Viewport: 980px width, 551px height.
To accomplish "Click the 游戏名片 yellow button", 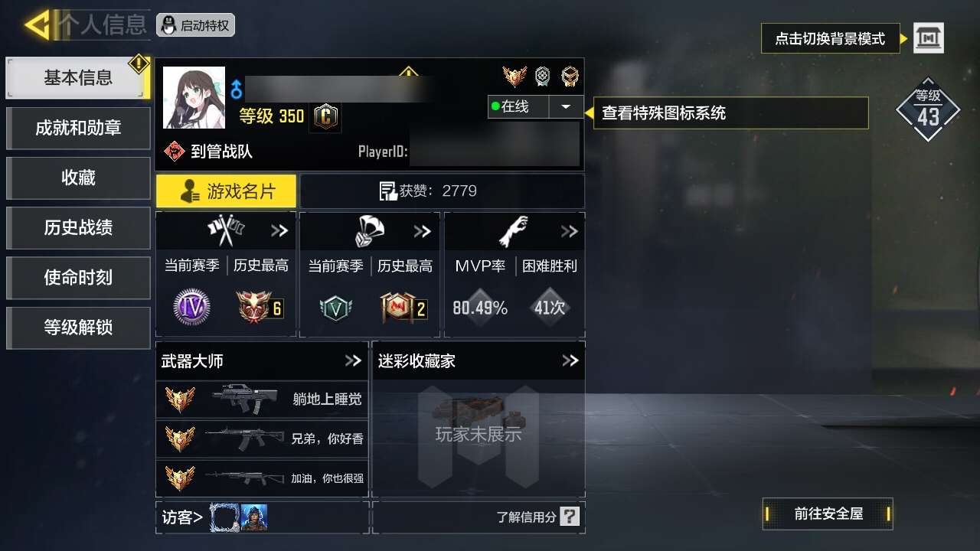I will pos(226,191).
